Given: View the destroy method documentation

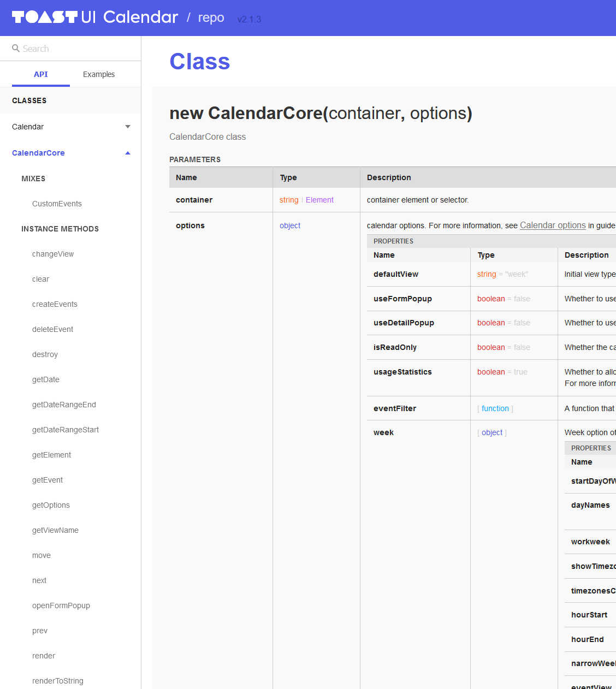Looking at the screenshot, I should pyautogui.click(x=45, y=354).
